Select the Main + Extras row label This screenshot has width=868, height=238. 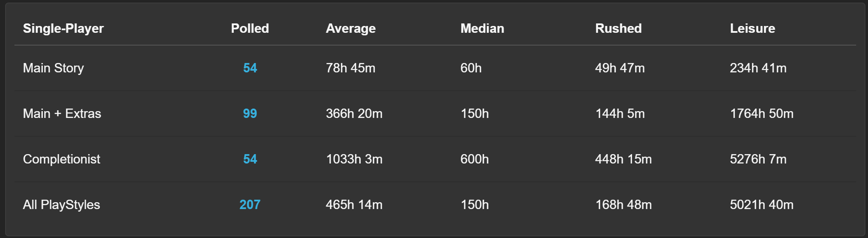pos(62,114)
